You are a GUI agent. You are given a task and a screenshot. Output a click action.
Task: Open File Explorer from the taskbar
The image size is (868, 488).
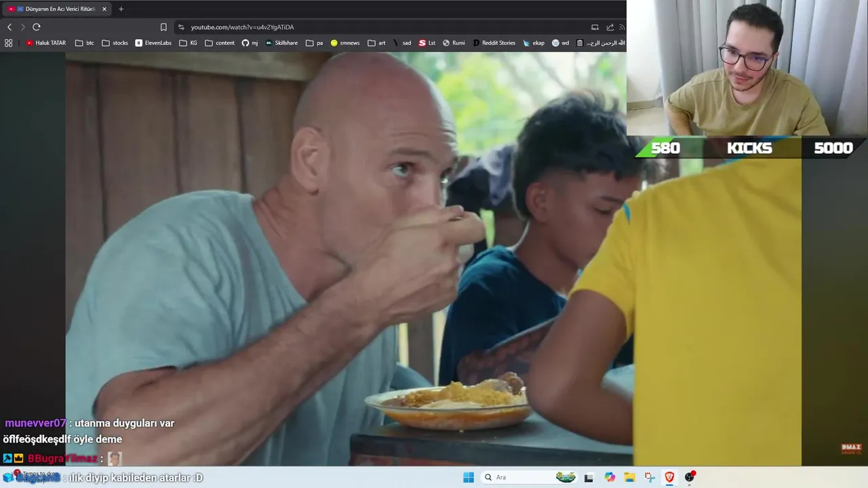pos(629,477)
